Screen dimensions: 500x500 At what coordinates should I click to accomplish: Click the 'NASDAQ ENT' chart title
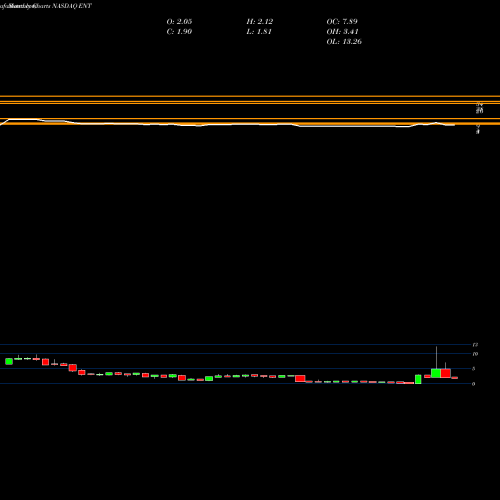[71, 6]
